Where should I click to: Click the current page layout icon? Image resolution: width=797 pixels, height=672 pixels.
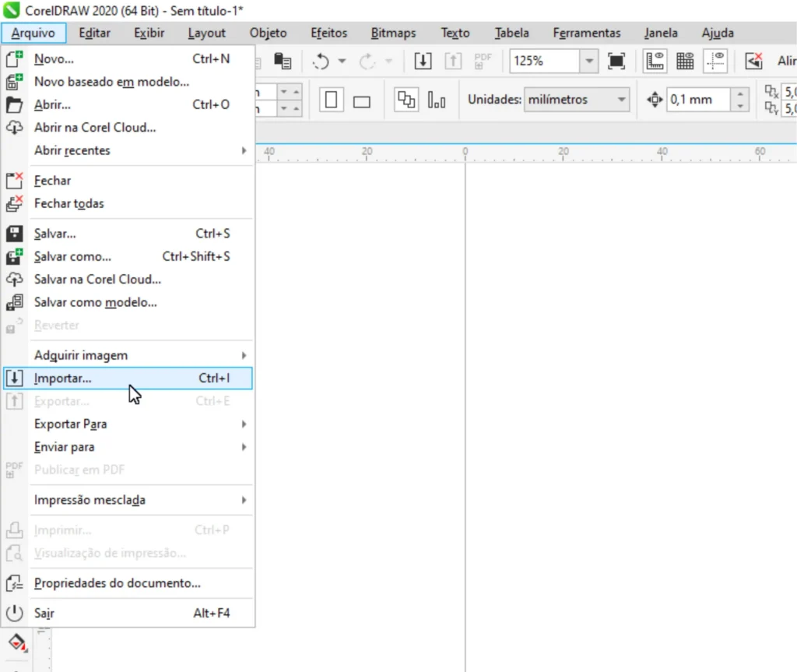436,100
